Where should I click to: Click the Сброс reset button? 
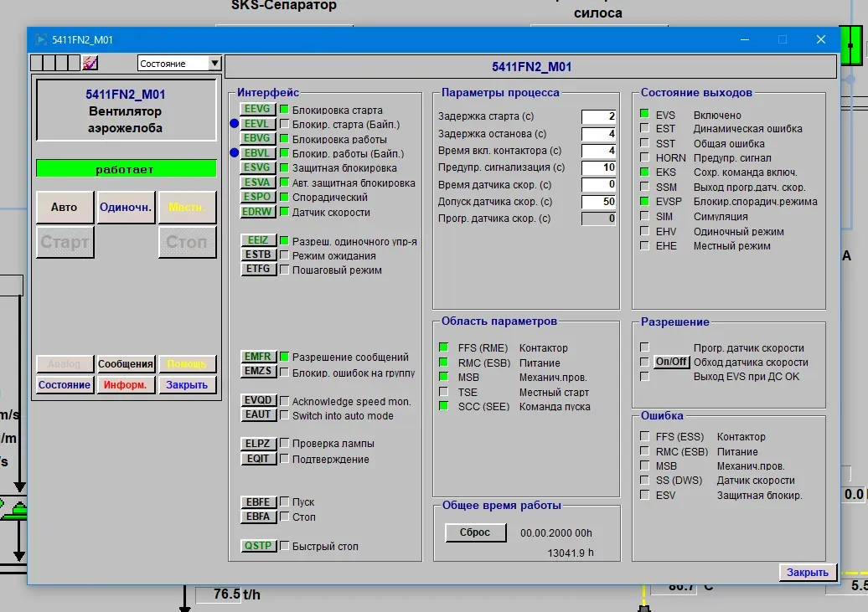pos(475,532)
